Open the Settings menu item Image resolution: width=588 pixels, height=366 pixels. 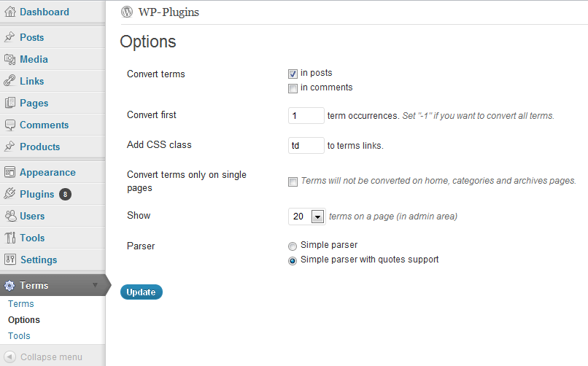click(x=38, y=260)
